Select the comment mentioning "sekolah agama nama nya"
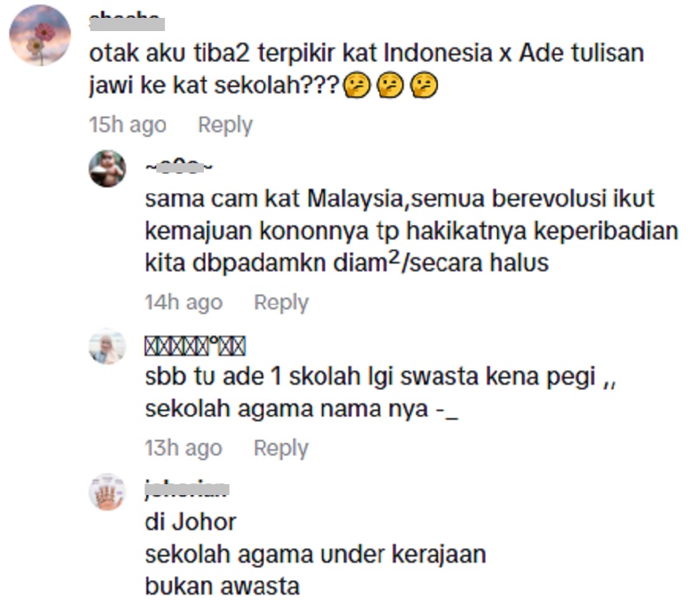The image size is (700, 607). pyautogui.click(x=380, y=392)
